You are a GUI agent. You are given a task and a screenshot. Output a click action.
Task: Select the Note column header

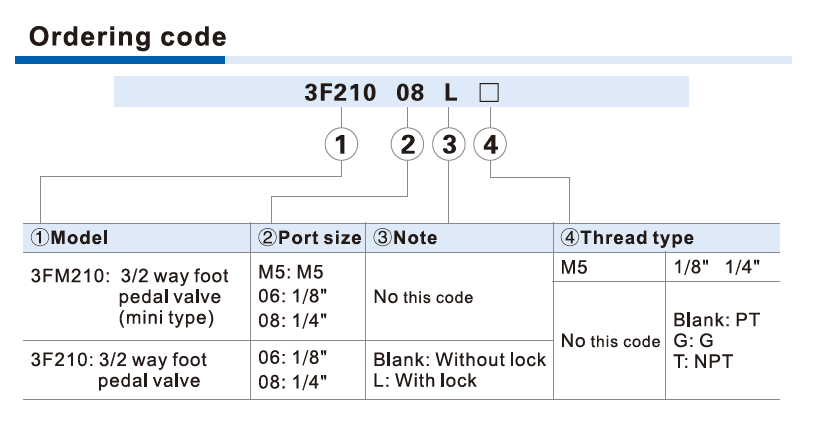[405, 238]
